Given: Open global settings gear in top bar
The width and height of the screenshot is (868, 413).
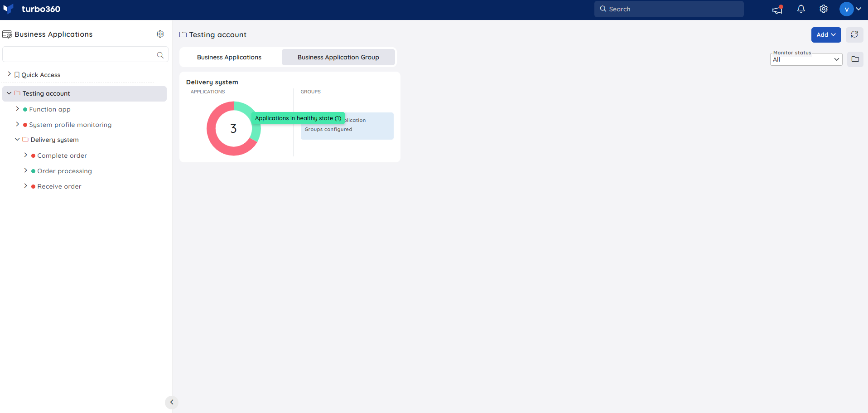Looking at the screenshot, I should [824, 9].
